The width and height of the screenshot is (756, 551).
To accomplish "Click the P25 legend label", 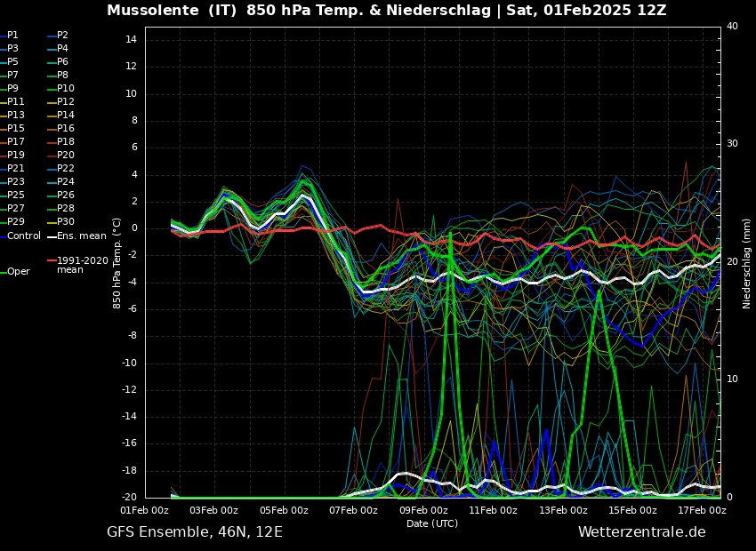I will click(x=15, y=195).
